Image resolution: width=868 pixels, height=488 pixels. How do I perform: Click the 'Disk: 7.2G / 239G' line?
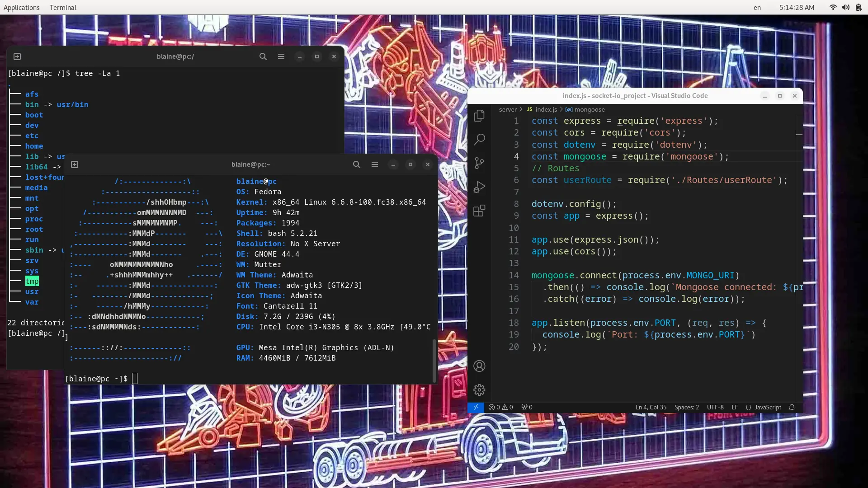pos(286,316)
